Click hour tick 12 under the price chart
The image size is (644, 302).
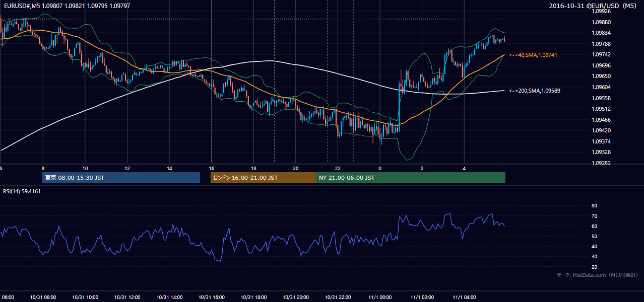coord(127,168)
